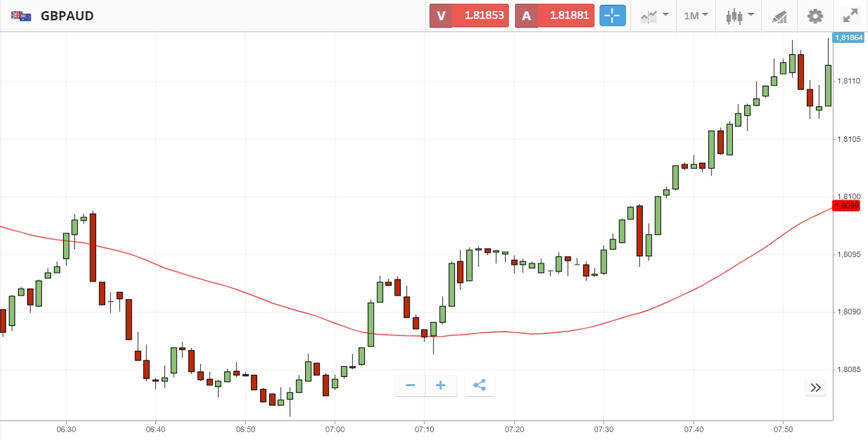Screen dimensions: 868x440
Task: Click the 07:00 time axis label
Action: point(335,429)
